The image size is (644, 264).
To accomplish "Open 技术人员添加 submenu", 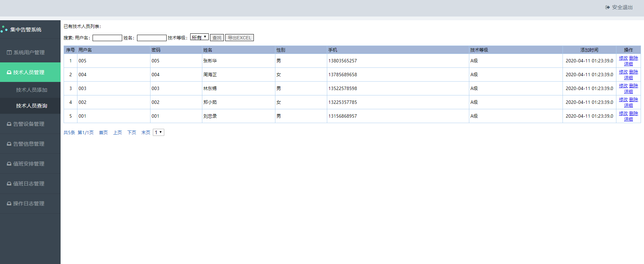I will tap(32, 90).
